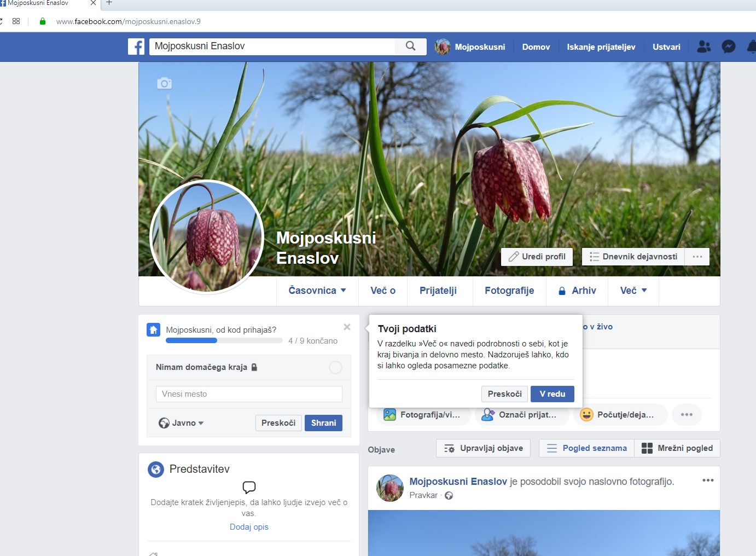Open the Javno privacy dropdown
The height and width of the screenshot is (556, 756).
181,423
